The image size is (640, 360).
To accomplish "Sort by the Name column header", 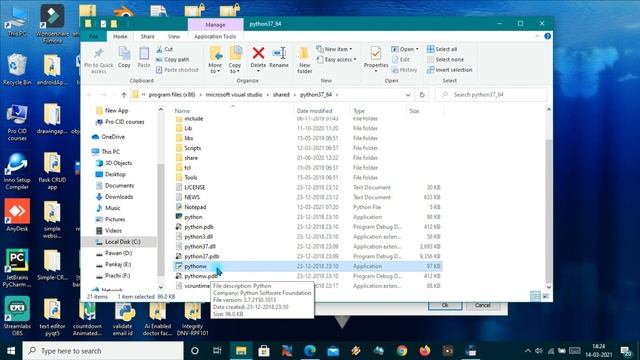I will click(x=182, y=111).
